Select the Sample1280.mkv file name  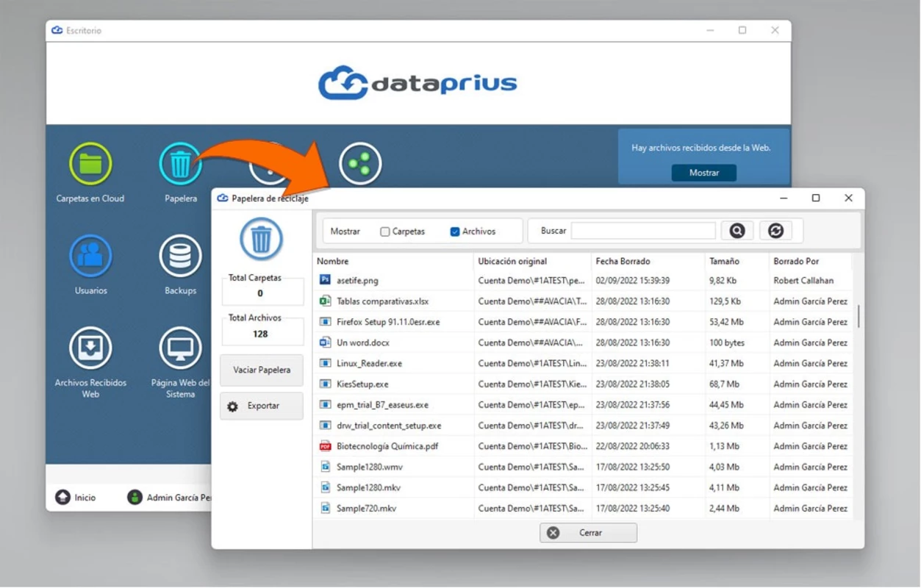[368, 487]
